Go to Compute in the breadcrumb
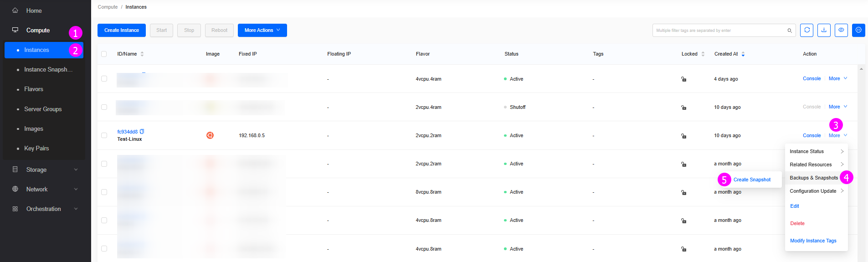This screenshot has height=262, width=868. (x=108, y=7)
